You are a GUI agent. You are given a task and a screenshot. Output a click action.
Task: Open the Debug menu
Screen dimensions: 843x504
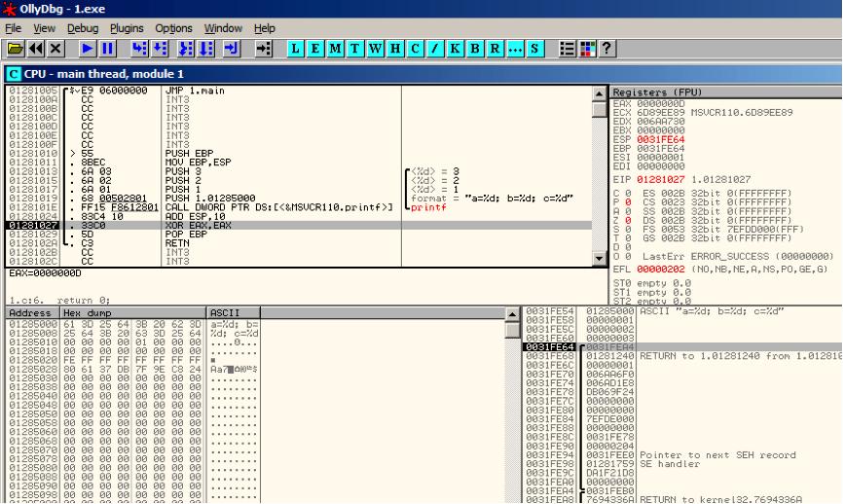pyautogui.click(x=83, y=28)
